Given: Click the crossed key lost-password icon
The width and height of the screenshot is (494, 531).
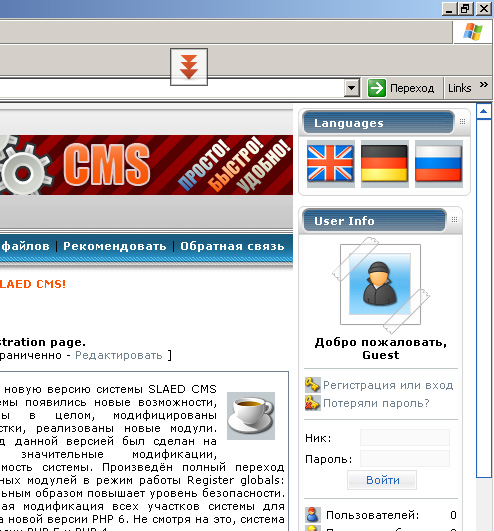Looking at the screenshot, I should (312, 403).
